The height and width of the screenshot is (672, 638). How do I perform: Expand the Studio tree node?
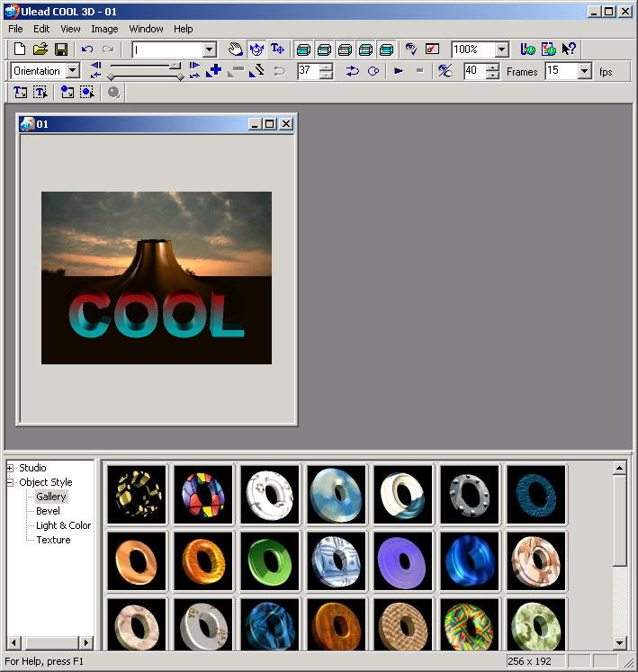[10, 468]
